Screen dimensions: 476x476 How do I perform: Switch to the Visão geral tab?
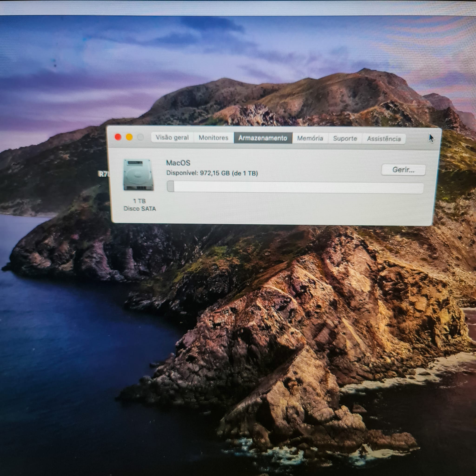(x=172, y=138)
